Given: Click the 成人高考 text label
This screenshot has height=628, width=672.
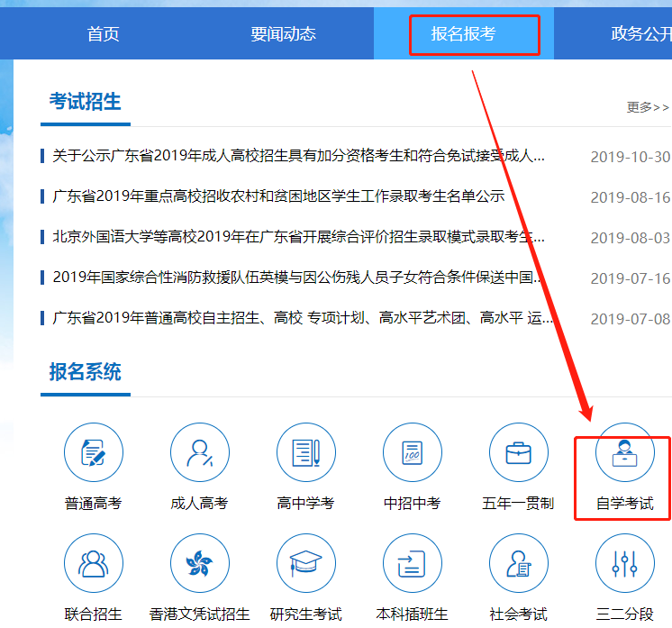Looking at the screenshot, I should tap(200, 504).
